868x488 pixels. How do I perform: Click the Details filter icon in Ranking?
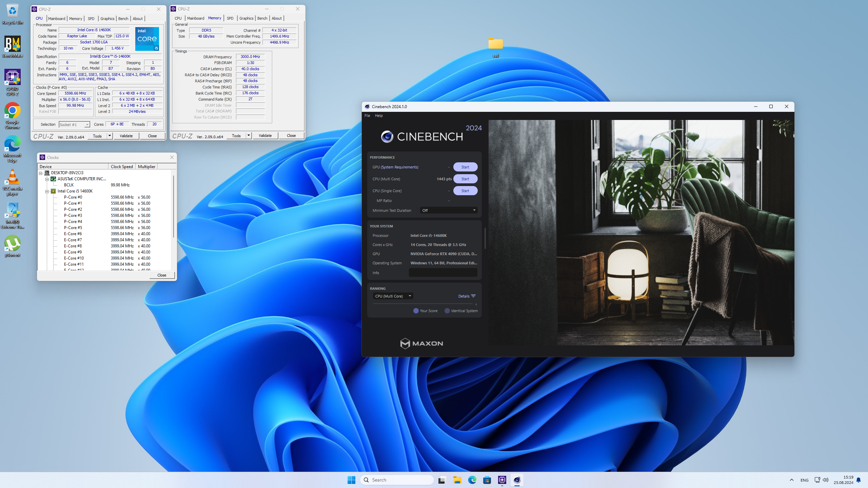(473, 296)
